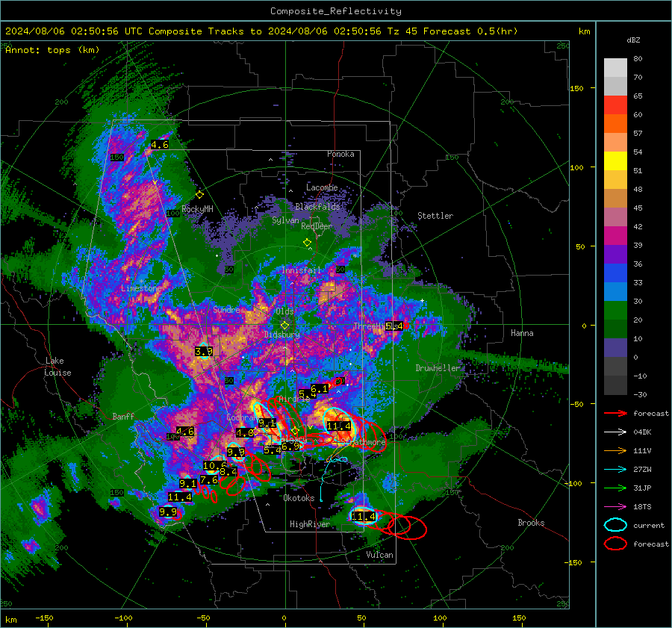Viewport: 672px width, 628px height.
Task: Click the Okotoks city label
Action: (x=299, y=498)
